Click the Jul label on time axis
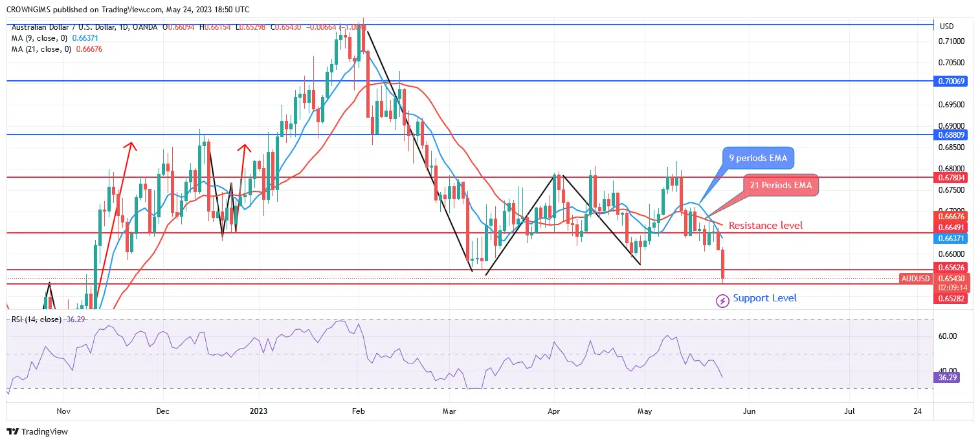The width and height of the screenshot is (980, 443). 849,411
